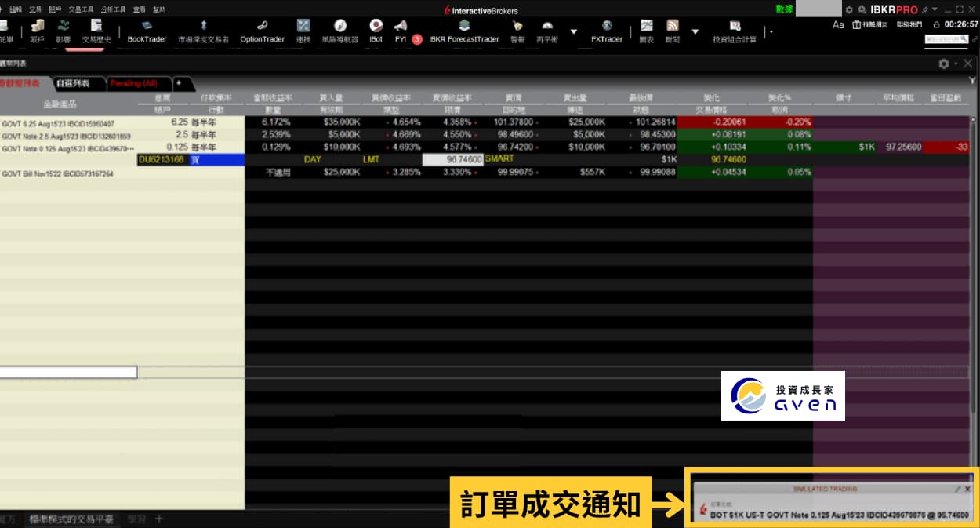
Task: Open 再平衡 rebalance tool
Action: [547, 31]
